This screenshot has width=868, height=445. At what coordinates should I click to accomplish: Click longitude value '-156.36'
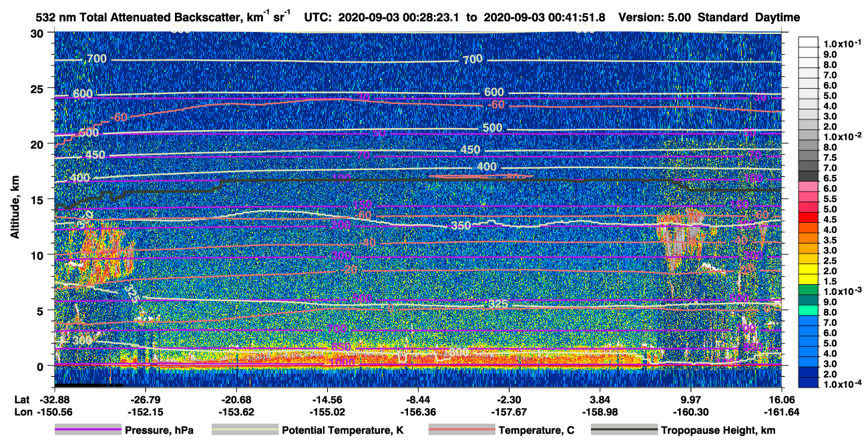(417, 412)
